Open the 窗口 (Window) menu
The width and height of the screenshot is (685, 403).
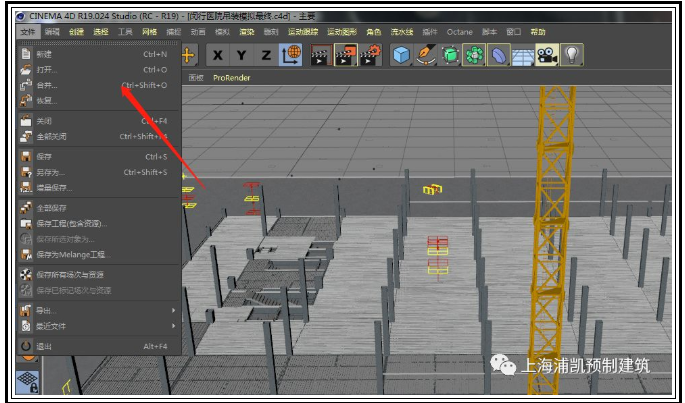click(514, 32)
